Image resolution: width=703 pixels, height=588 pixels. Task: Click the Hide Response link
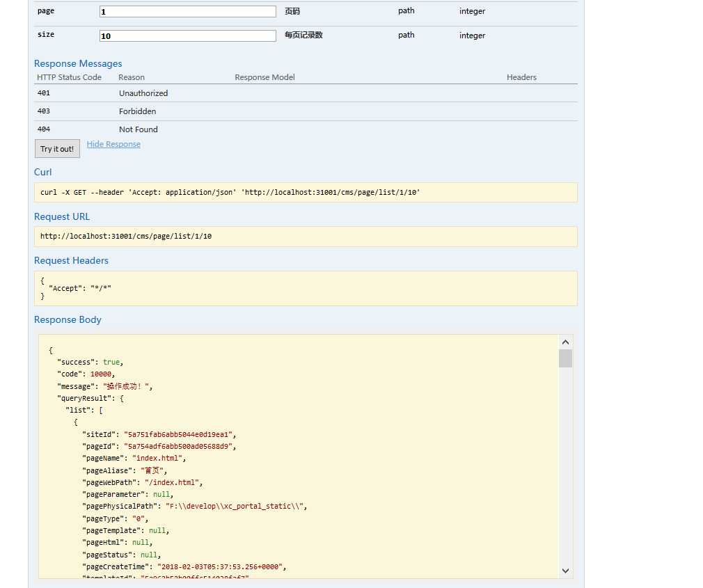[x=113, y=144]
